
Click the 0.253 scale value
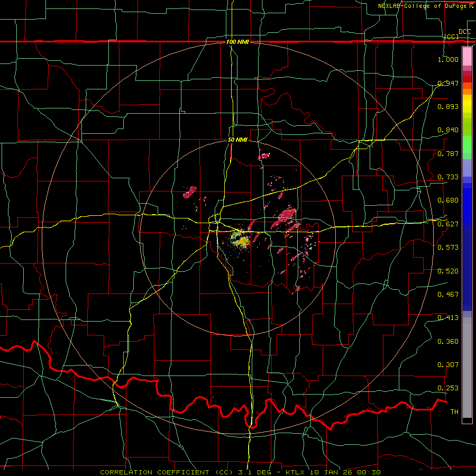pyautogui.click(x=448, y=388)
